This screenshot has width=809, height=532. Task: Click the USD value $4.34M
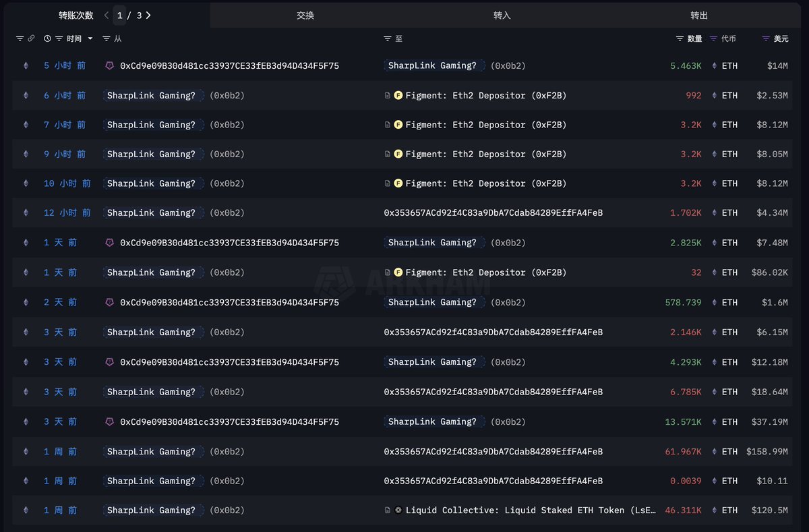(x=773, y=213)
